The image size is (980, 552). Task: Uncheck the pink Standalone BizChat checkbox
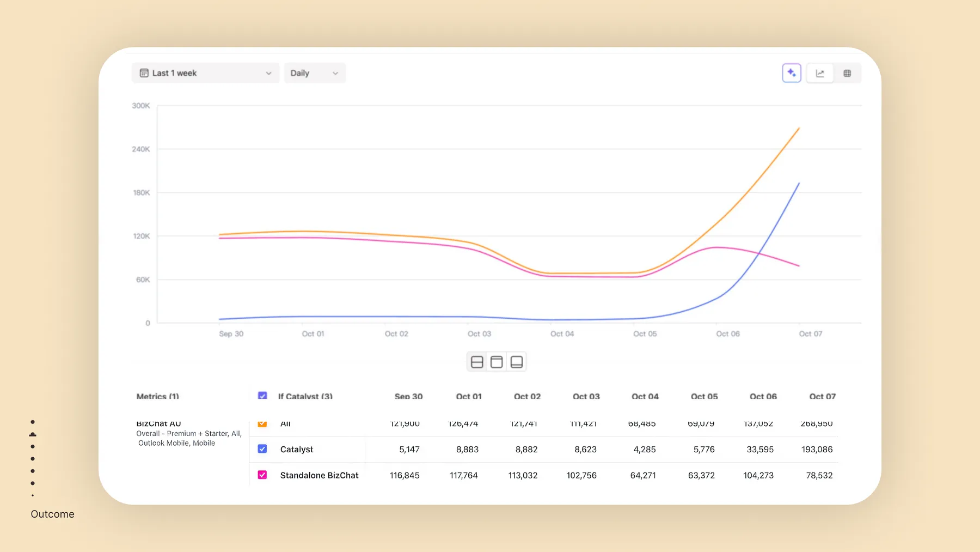(x=262, y=475)
